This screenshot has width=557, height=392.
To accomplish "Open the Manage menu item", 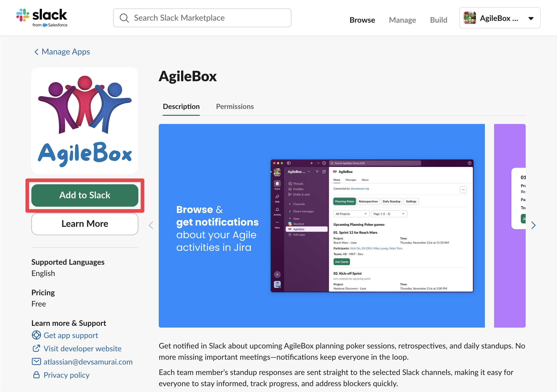I will coord(402,20).
